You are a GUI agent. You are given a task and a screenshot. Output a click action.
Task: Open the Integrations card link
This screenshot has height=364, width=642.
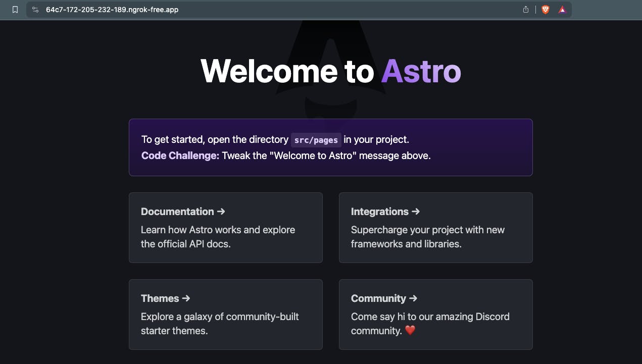(x=436, y=227)
